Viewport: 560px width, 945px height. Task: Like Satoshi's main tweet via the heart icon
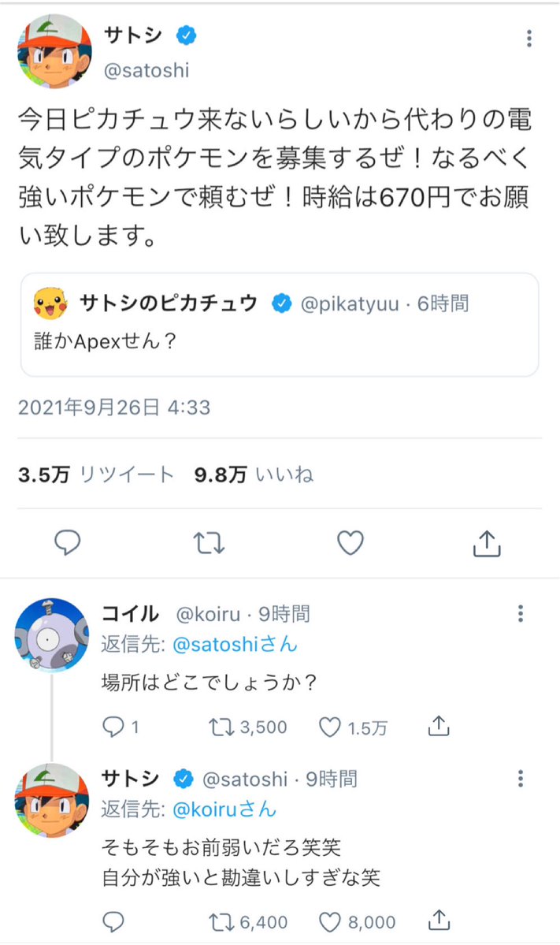[349, 542]
